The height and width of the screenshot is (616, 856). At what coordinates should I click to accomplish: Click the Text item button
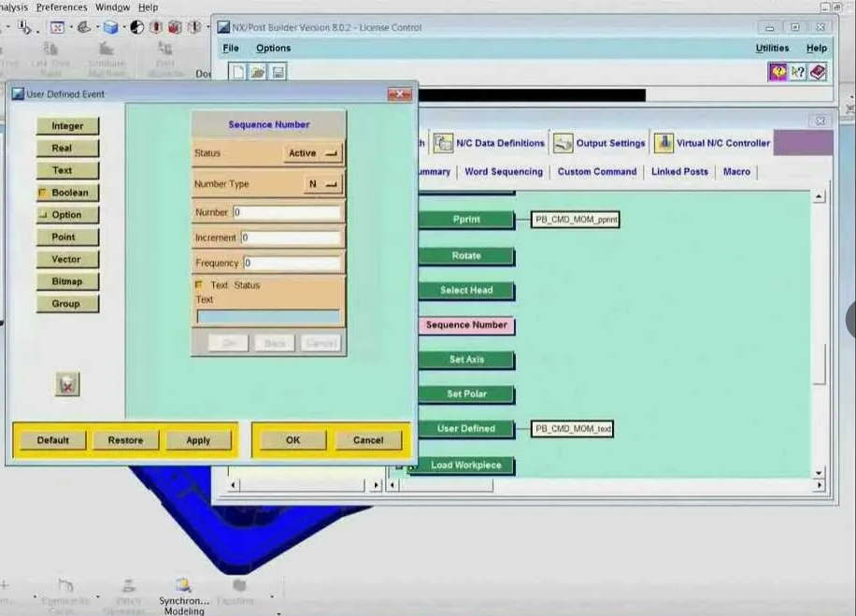(67, 170)
